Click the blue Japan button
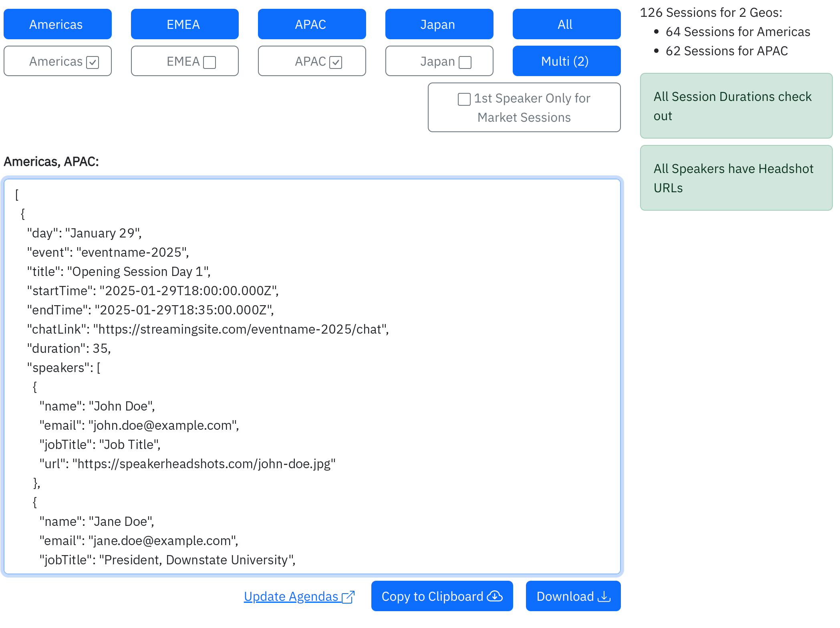840x628 pixels. (439, 24)
